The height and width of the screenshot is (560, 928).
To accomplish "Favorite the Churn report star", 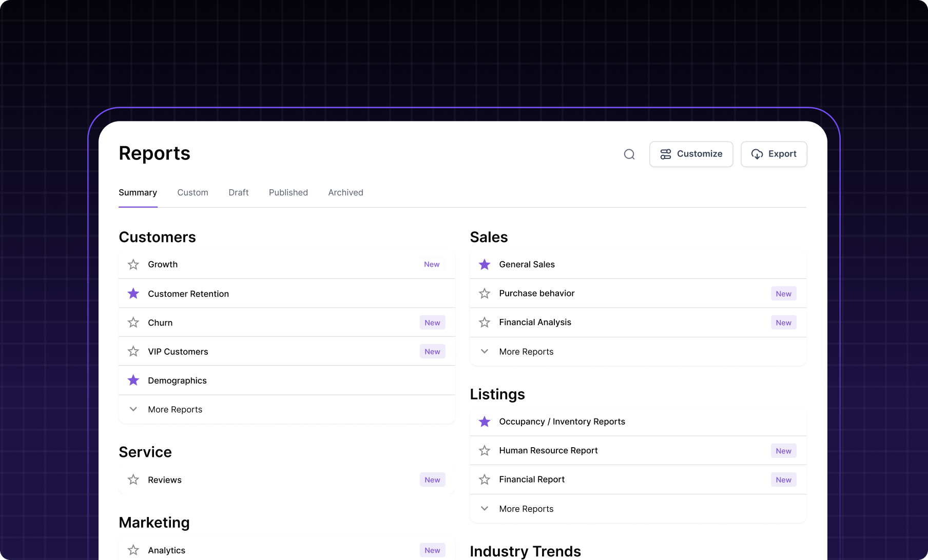I will 133,323.
